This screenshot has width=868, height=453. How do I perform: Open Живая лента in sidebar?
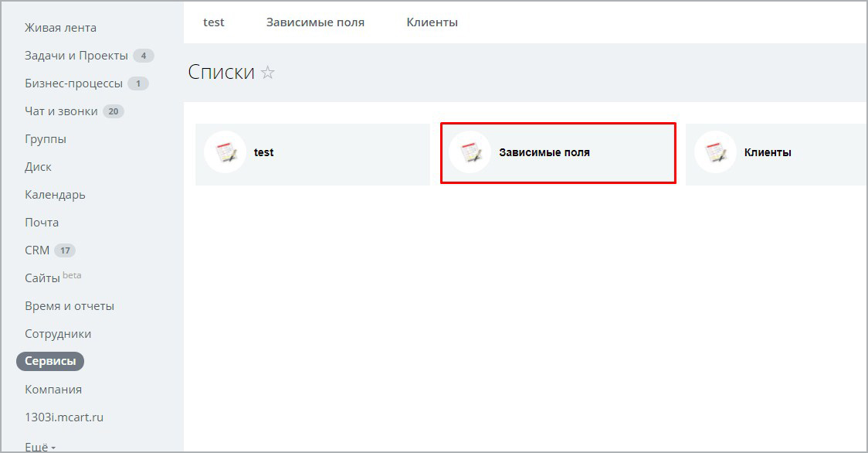pyautogui.click(x=60, y=28)
